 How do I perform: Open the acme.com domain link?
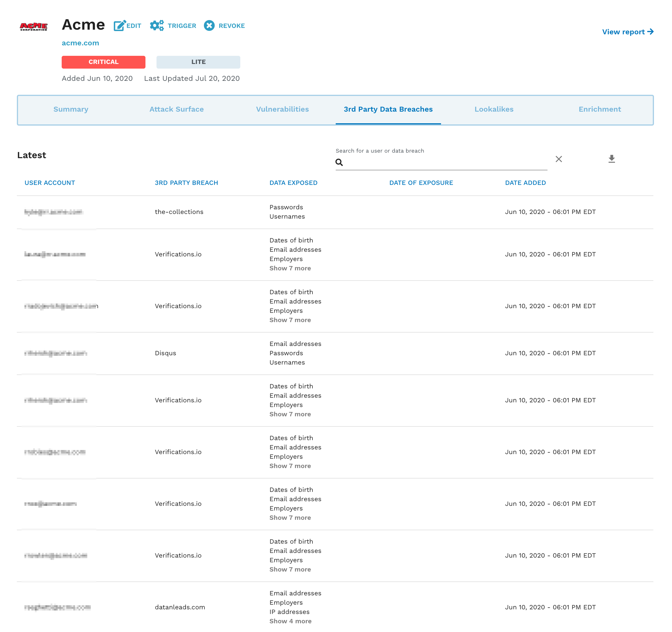tap(81, 43)
